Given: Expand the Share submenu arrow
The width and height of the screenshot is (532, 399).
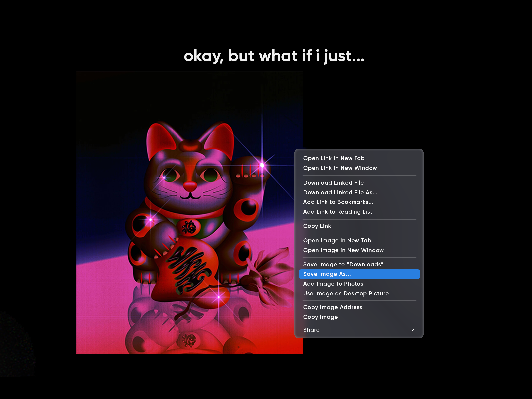Looking at the screenshot, I should 413,330.
